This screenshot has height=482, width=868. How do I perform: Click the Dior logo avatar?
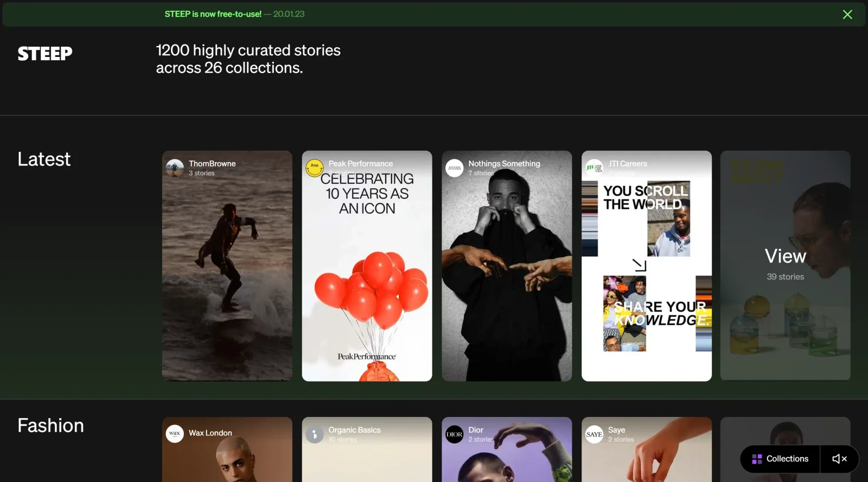tap(455, 434)
